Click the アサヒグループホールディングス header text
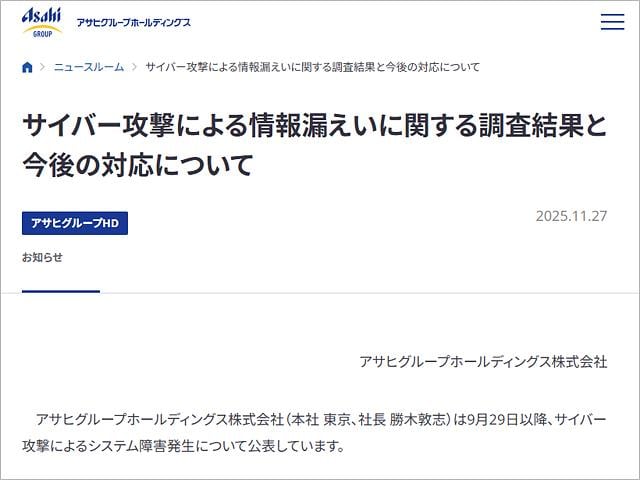 tap(133, 22)
